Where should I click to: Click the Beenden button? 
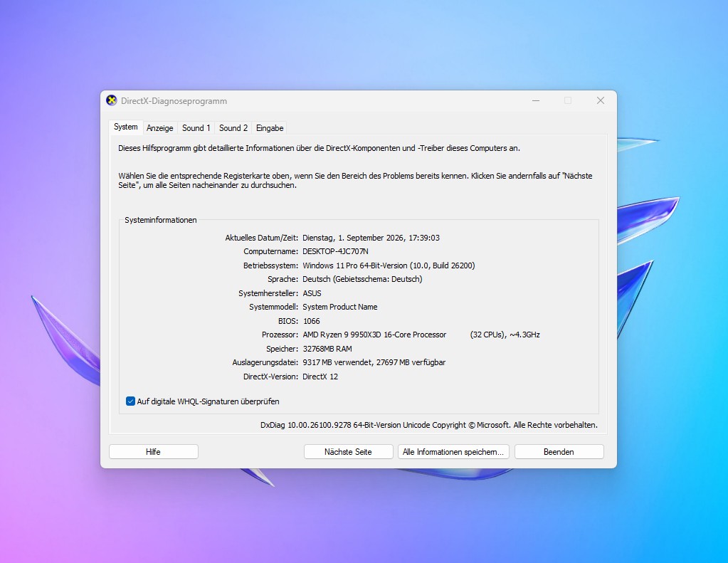[x=559, y=452]
